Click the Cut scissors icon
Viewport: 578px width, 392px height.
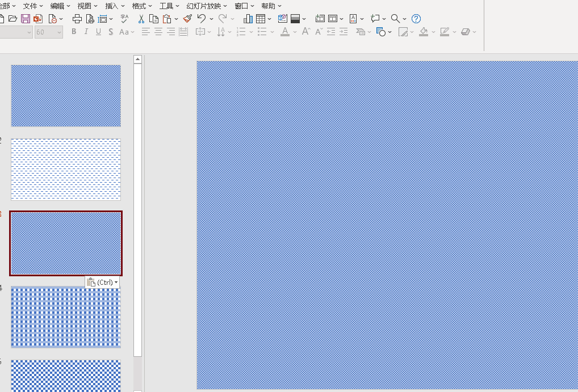tap(141, 19)
